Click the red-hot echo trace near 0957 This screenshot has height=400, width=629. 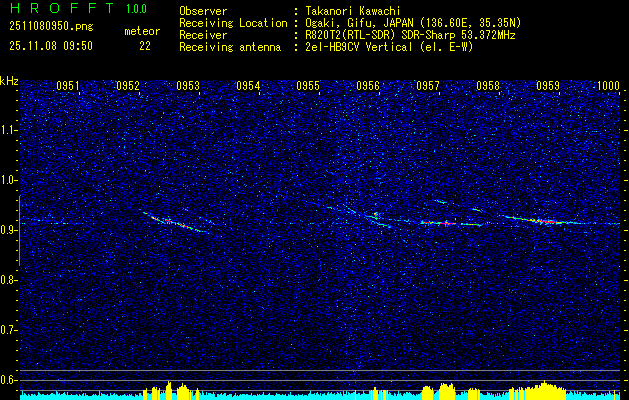(438, 222)
